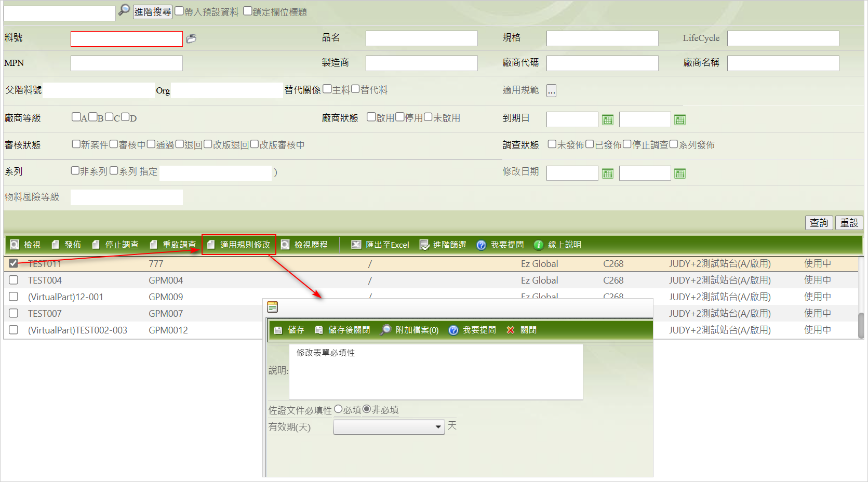Image resolution: width=868 pixels, height=482 pixels.
Task: Click 重啟調查 in the toolbar
Action: tap(172, 245)
